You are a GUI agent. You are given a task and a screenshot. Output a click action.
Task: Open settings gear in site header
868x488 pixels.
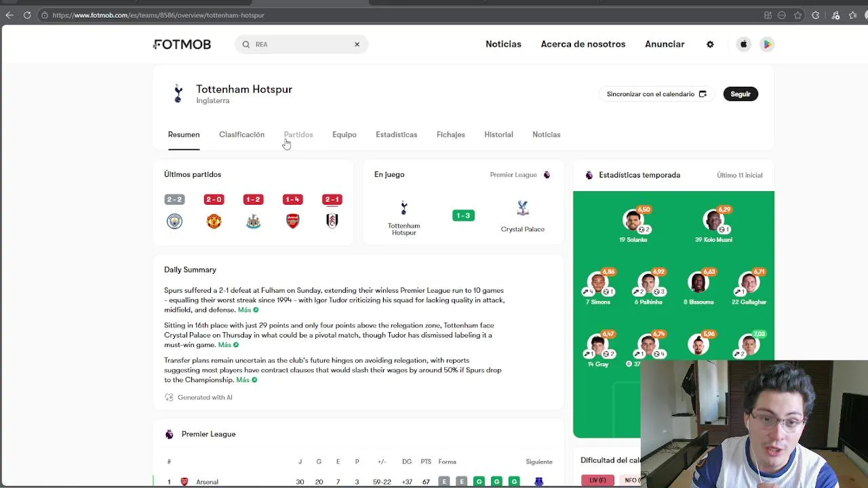tap(710, 44)
